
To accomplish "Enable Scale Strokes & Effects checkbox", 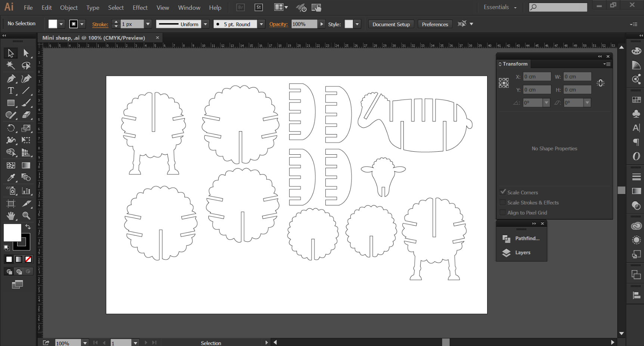I will pos(503,203).
